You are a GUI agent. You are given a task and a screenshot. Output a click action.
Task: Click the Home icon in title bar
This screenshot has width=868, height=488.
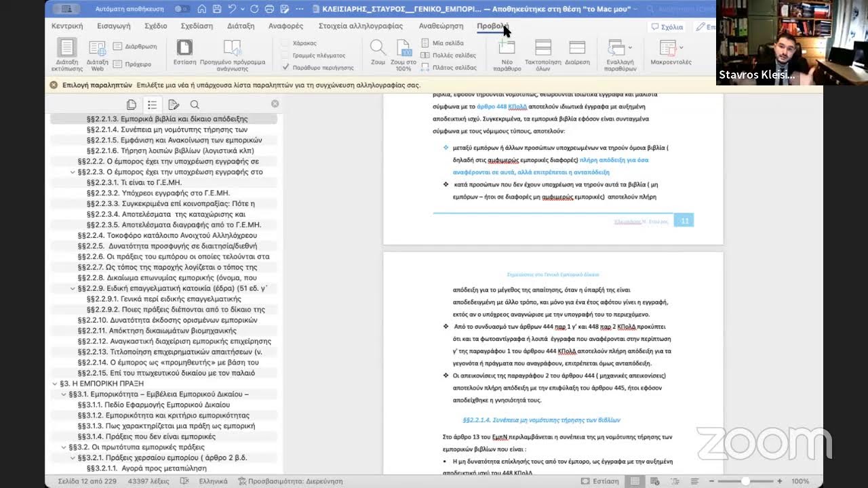(x=202, y=9)
